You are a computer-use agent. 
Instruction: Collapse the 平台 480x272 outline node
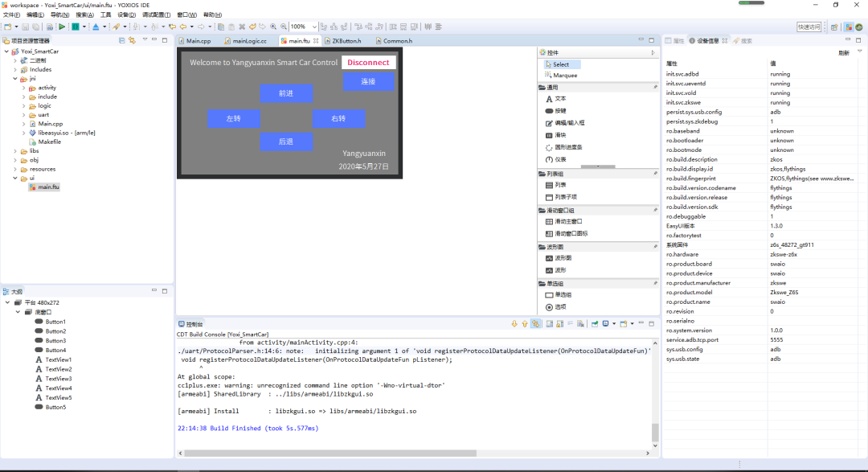[8, 302]
